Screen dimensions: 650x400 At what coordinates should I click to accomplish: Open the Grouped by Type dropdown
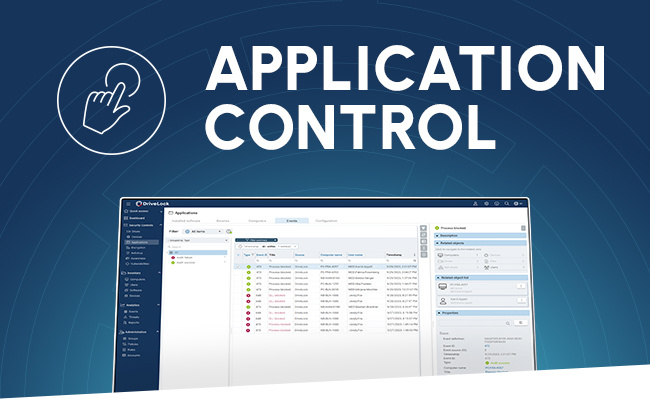198,240
